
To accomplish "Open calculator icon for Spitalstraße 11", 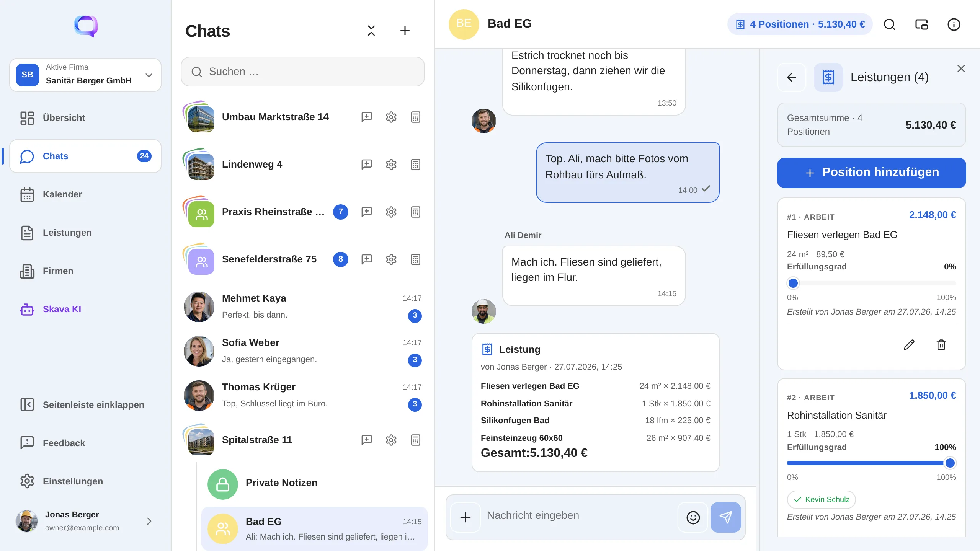I will [415, 440].
